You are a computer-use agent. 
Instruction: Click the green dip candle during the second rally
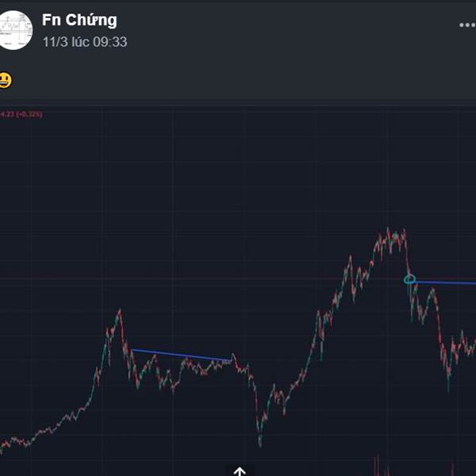(321, 351)
